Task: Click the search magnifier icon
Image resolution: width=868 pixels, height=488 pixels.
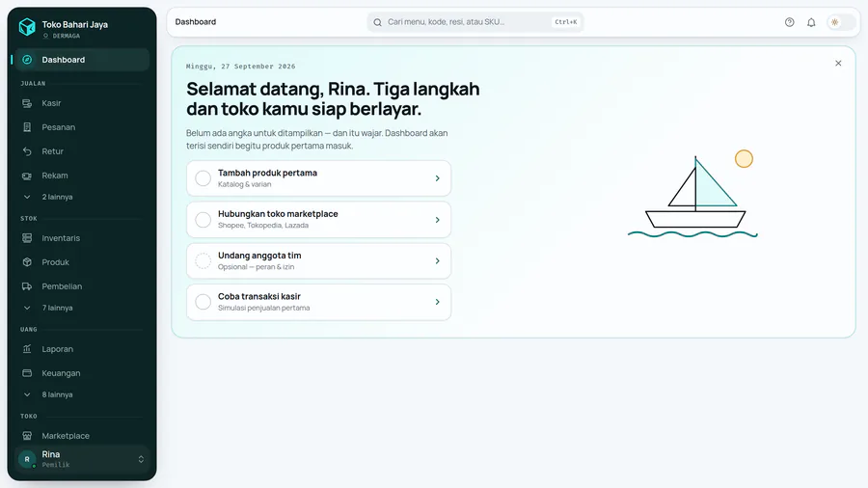Action: 377,22
